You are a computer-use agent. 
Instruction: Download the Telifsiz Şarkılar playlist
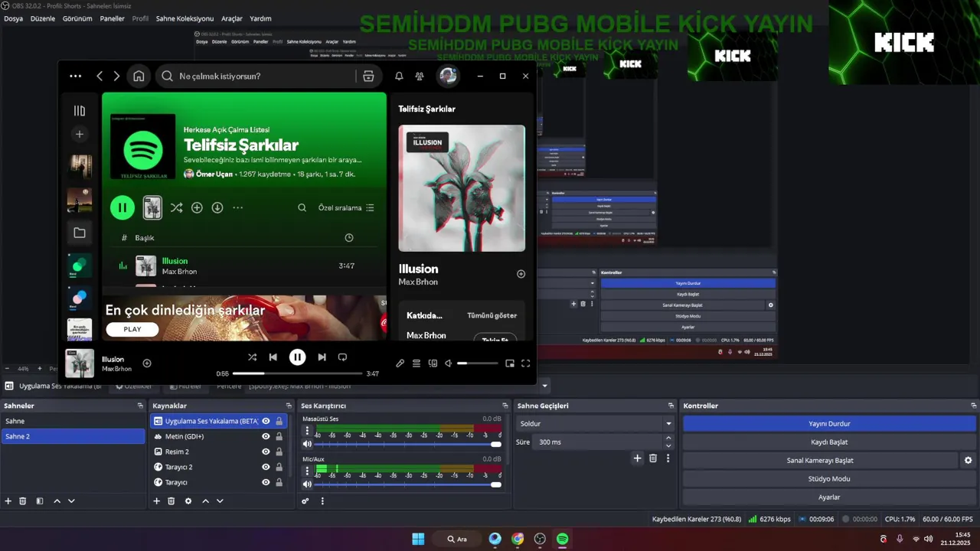click(x=217, y=207)
